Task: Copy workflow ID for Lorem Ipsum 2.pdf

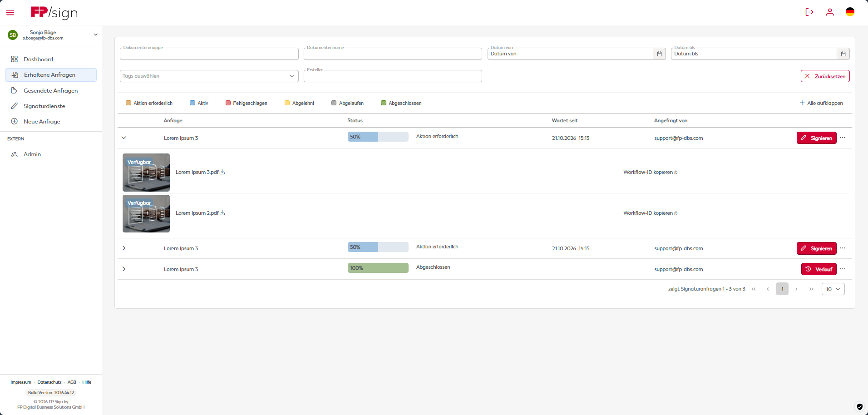Action: [x=676, y=213]
